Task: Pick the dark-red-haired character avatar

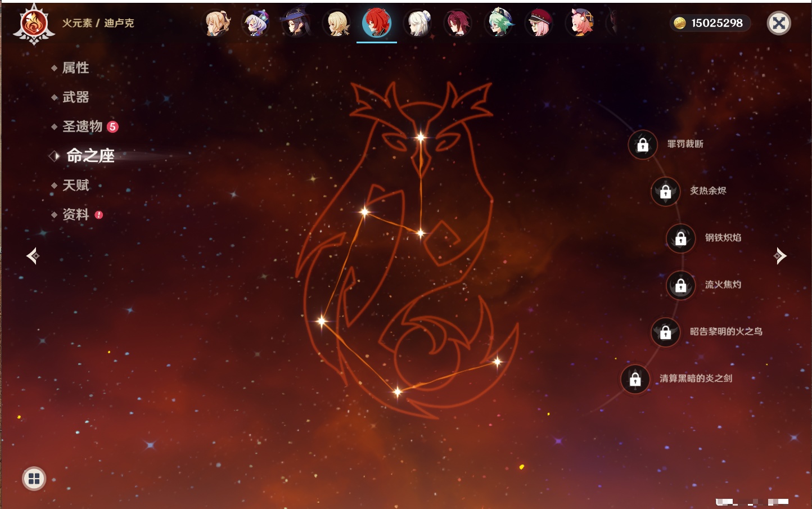Action: coord(458,23)
